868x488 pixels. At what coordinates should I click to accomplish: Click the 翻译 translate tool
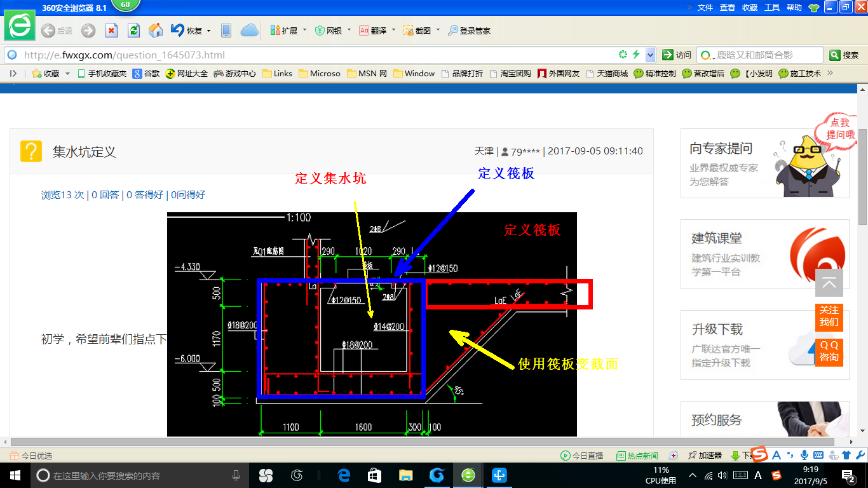point(373,30)
